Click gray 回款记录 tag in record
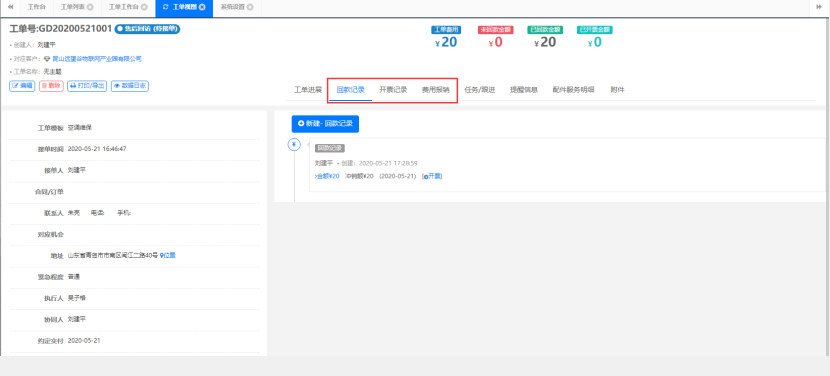This screenshot has width=830, height=376. pyautogui.click(x=330, y=149)
